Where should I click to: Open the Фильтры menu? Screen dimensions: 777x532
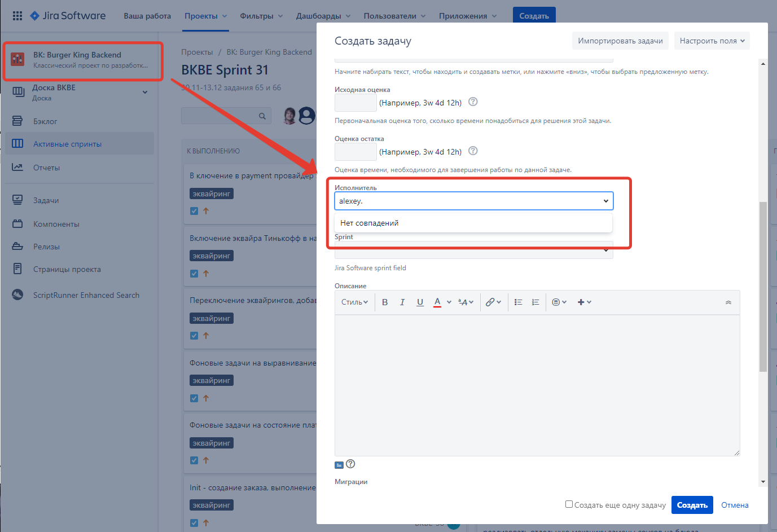point(261,16)
